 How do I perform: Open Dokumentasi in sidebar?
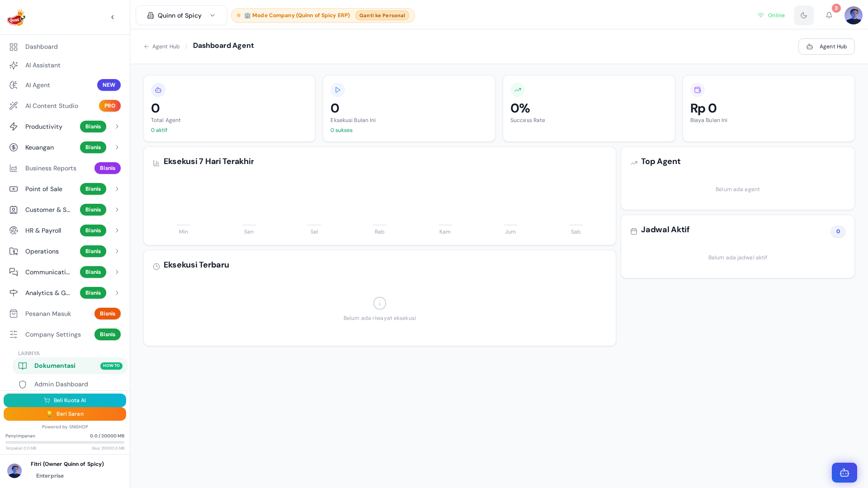pos(70,366)
